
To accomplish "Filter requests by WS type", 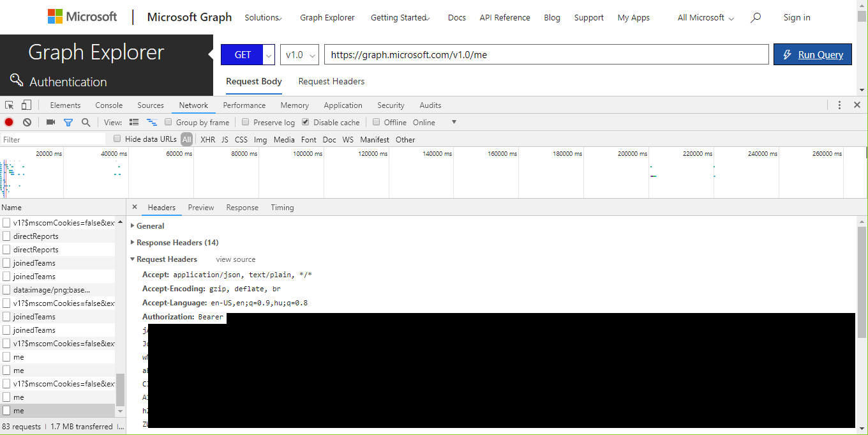I will pyautogui.click(x=348, y=139).
